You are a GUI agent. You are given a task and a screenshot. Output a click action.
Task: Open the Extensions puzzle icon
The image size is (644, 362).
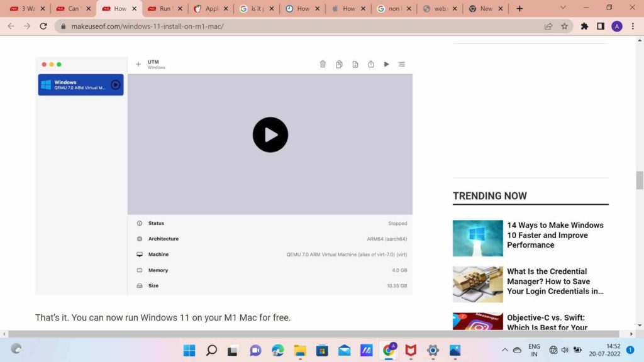(x=584, y=26)
